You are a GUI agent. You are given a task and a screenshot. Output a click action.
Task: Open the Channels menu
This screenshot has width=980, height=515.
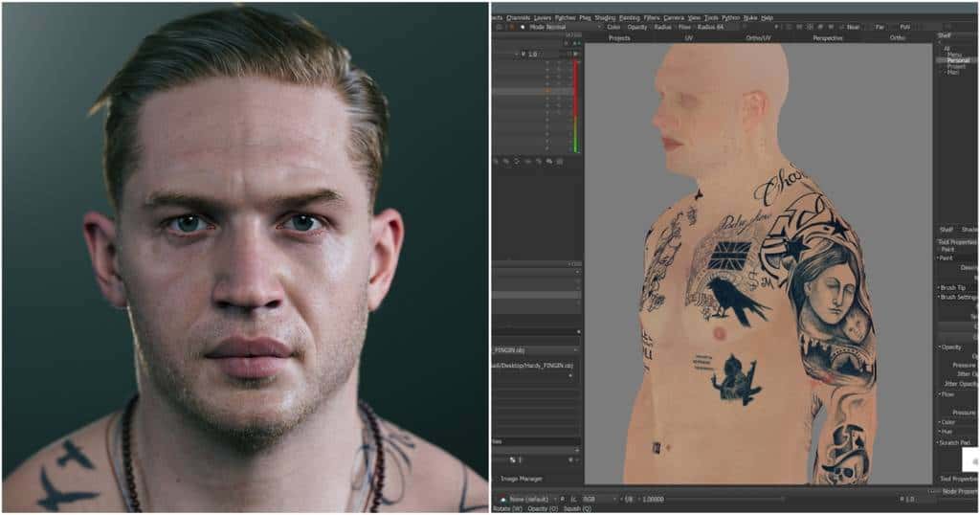pos(518,17)
